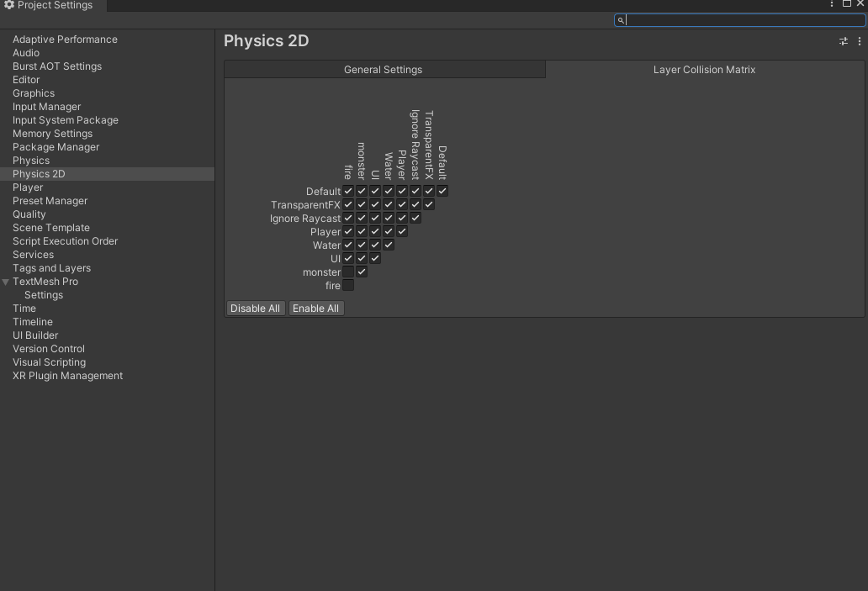Toggle UI row, monster column checkbox
The image size is (868, 591).
[x=362, y=258]
